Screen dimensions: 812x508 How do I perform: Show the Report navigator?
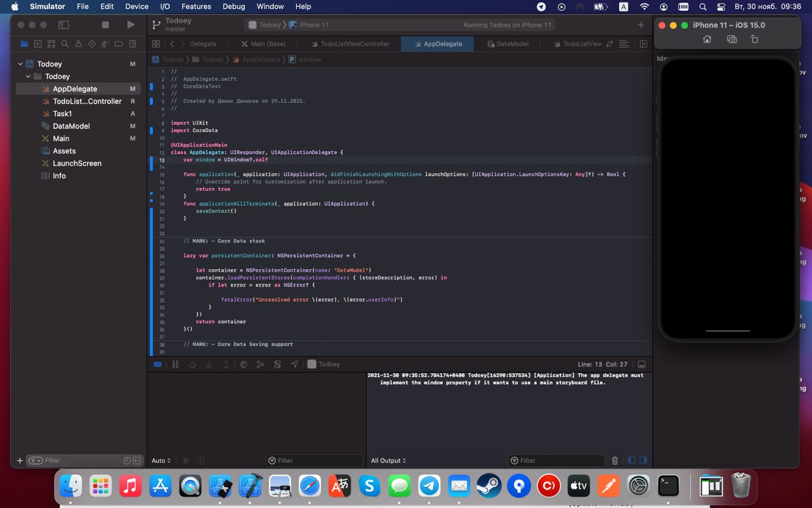(133, 44)
